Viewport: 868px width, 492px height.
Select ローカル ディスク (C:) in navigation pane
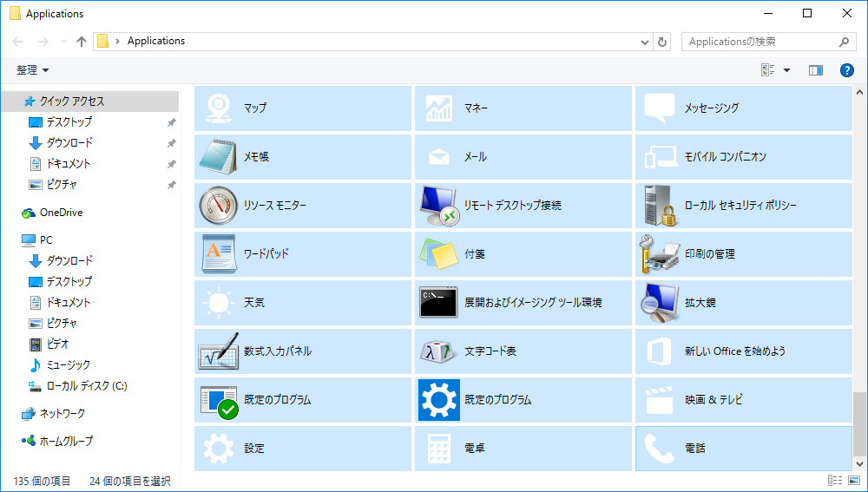(x=86, y=386)
